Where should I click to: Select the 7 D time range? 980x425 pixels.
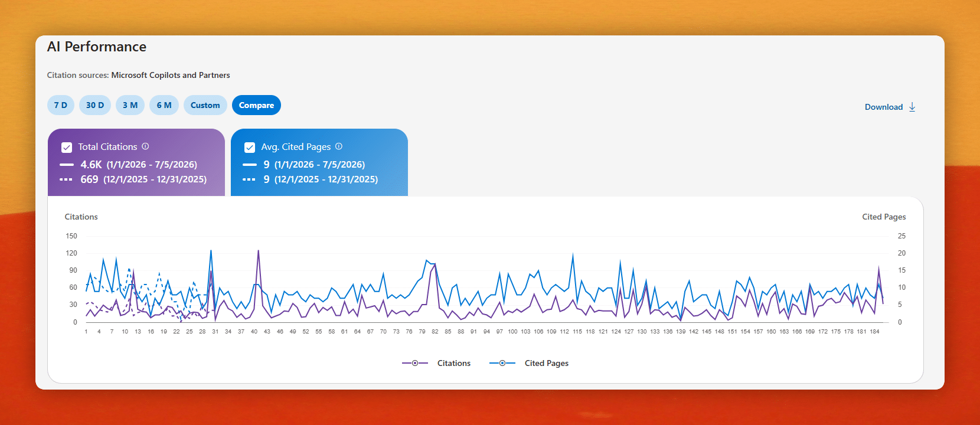pos(61,105)
